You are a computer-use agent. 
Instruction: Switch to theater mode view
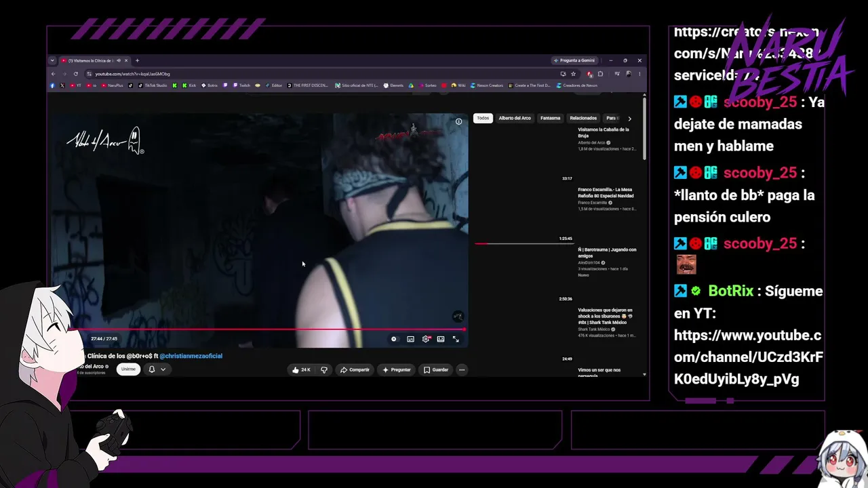pyautogui.click(x=441, y=339)
